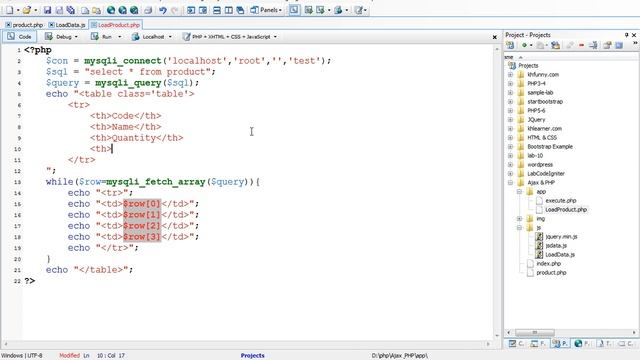The height and width of the screenshot is (360, 640).
Task: Expand the wordpress folder
Action: click(510, 164)
